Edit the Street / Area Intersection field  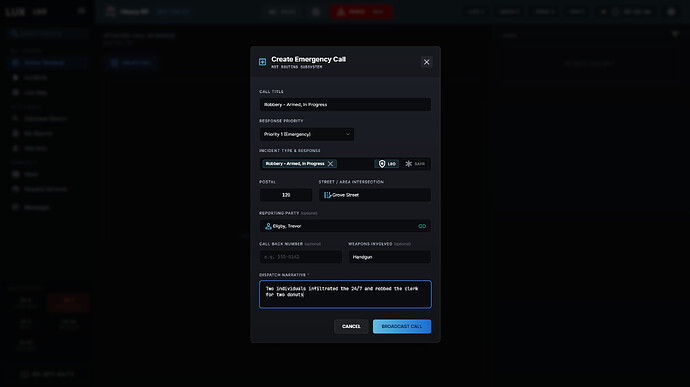(374, 195)
